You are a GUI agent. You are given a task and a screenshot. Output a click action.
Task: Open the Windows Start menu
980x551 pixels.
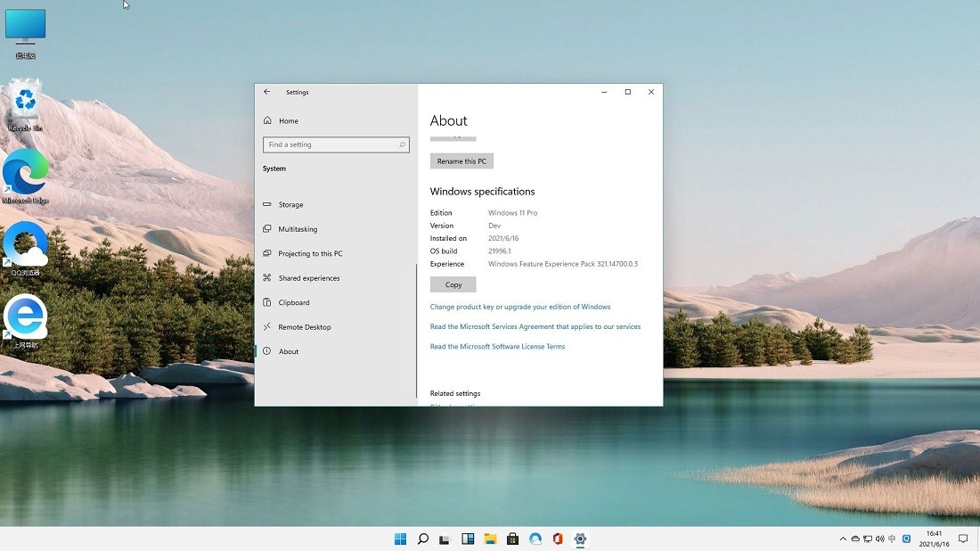coord(400,539)
